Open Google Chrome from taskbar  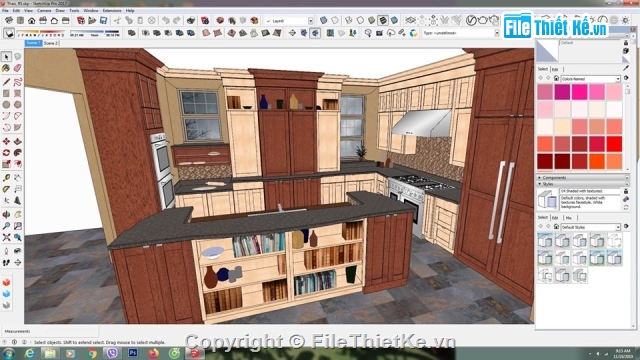point(92,353)
